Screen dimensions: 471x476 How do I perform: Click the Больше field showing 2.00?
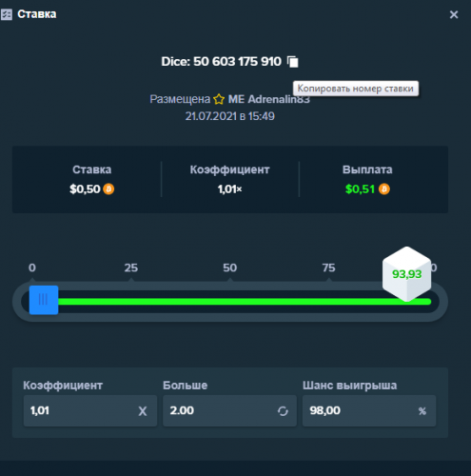(229, 410)
